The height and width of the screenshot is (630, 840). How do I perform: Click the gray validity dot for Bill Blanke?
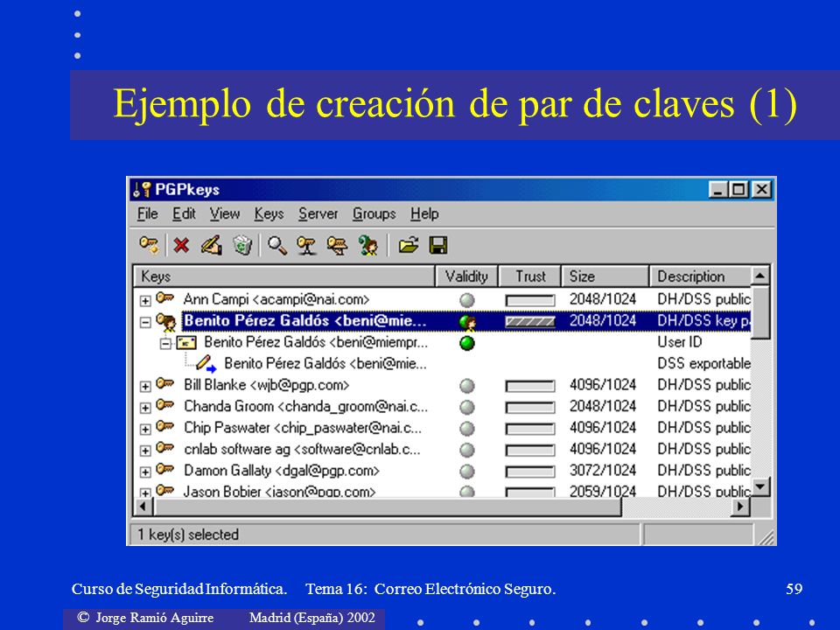pyautogui.click(x=467, y=386)
